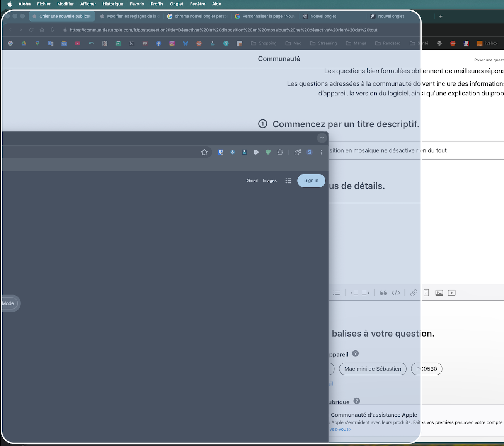Viewport: 504px width, 446px height.
Task: Click the question title input field
Action: (x=387, y=150)
